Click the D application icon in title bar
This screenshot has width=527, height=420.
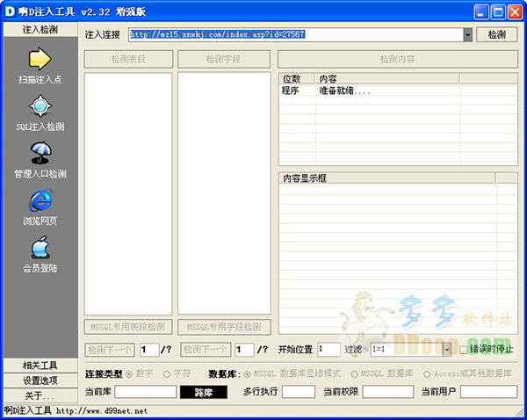pyautogui.click(x=10, y=11)
